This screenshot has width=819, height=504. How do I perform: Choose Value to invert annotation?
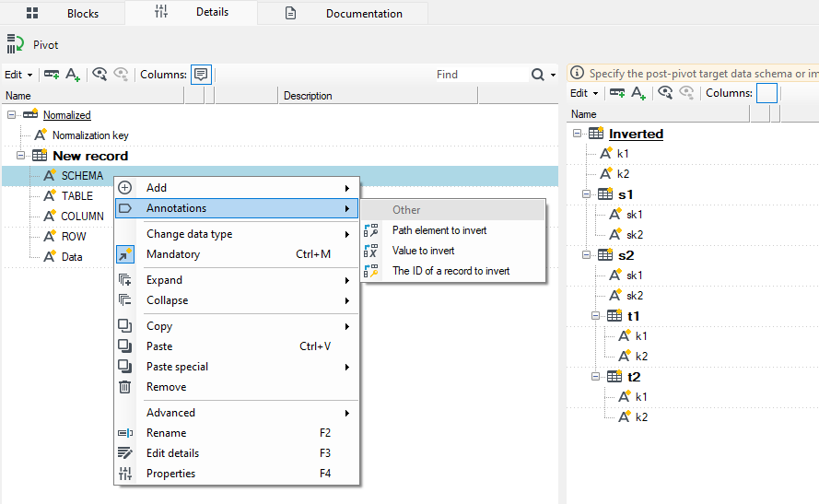coord(453,251)
